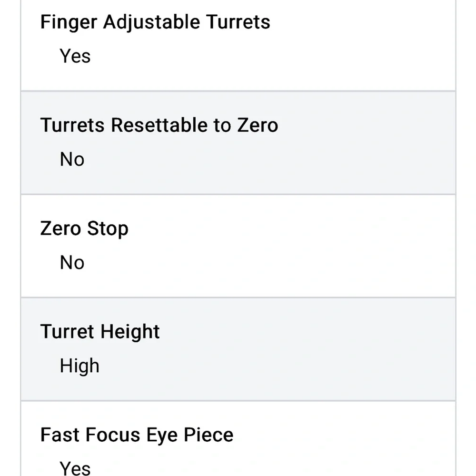Select the Yes value under Fast Focus Eye Piece

coord(75,467)
